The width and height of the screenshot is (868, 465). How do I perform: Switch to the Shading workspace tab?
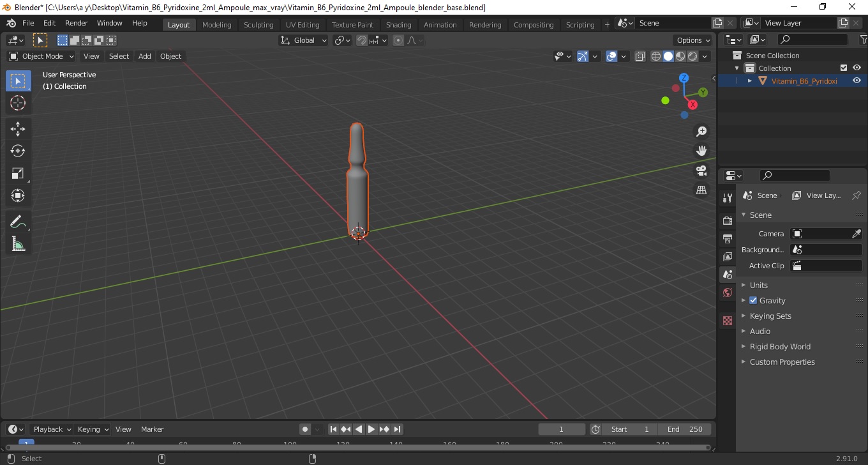[398, 25]
